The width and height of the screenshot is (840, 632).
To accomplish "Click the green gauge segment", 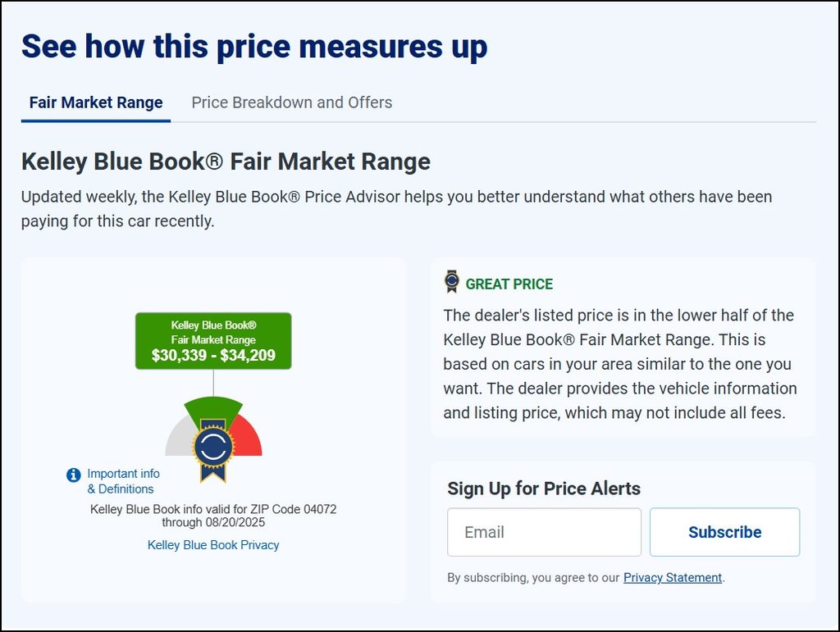I will [213, 407].
